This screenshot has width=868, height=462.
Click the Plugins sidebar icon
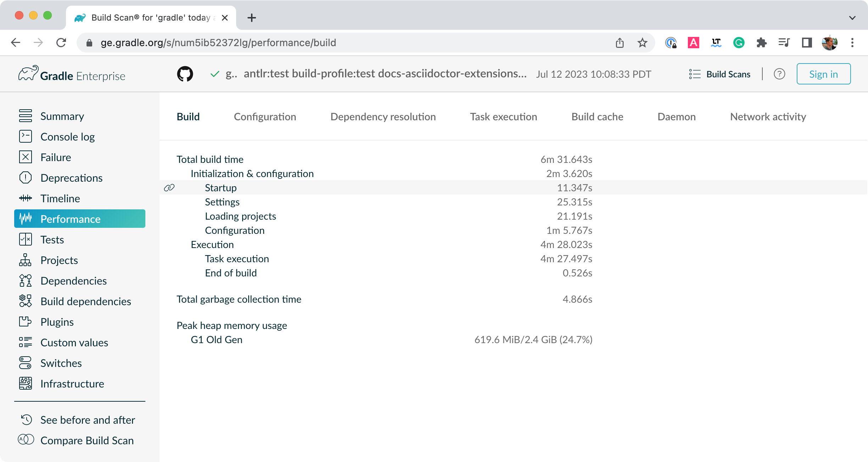[x=25, y=322]
